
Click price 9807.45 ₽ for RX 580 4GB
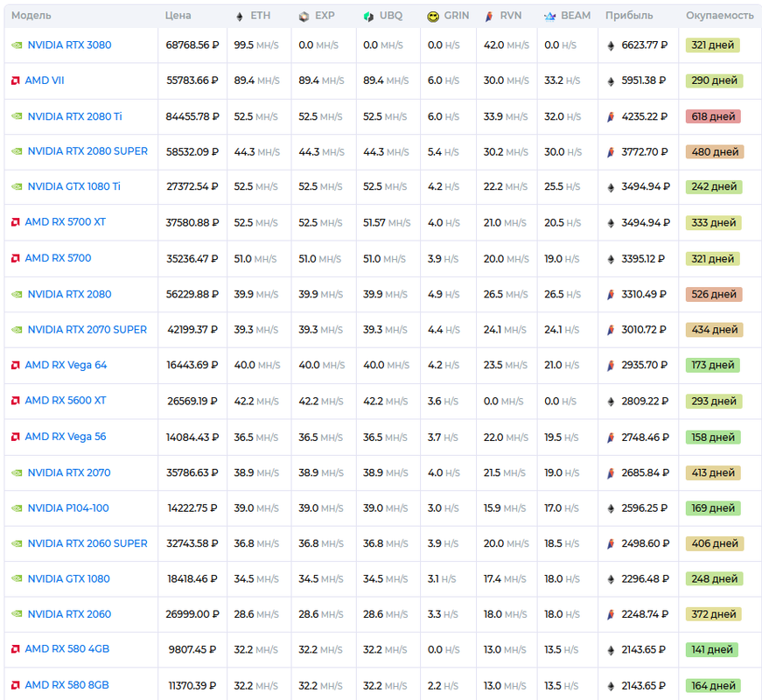[192, 649]
